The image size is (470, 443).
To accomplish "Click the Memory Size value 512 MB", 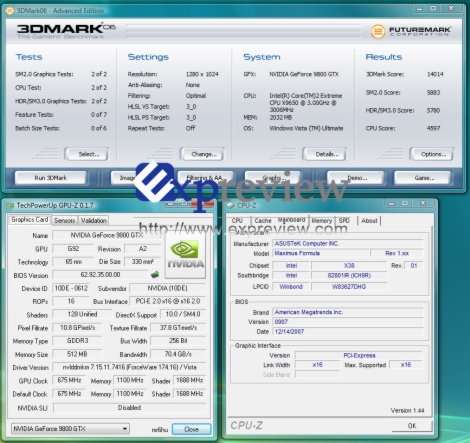I will (77, 354).
